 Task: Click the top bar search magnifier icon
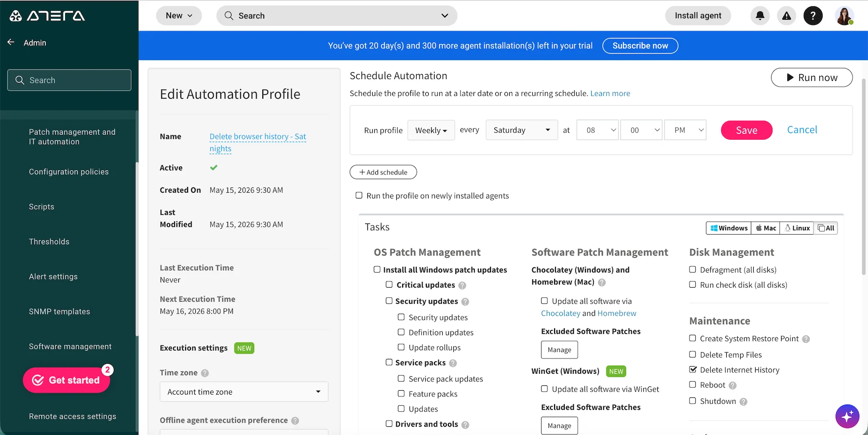pyautogui.click(x=229, y=15)
